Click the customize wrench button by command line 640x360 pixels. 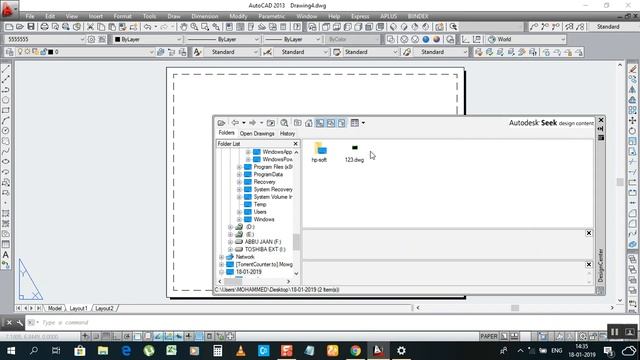tap(20, 323)
